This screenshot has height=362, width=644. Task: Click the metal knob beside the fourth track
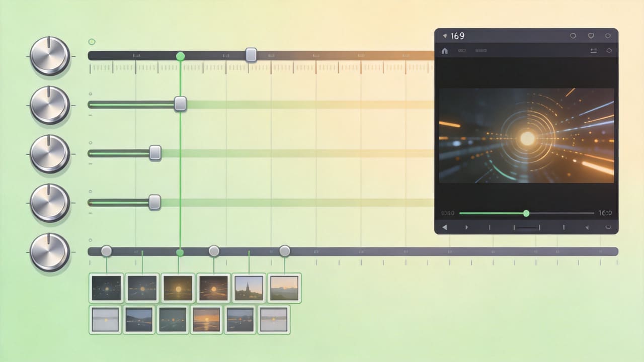50,203
